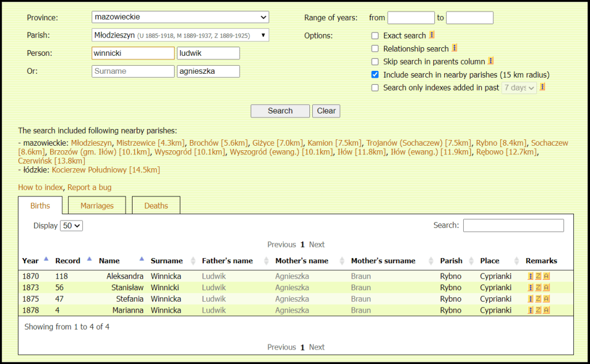Enable the Exact search checkbox
This screenshot has width=590, height=364.
(375, 36)
